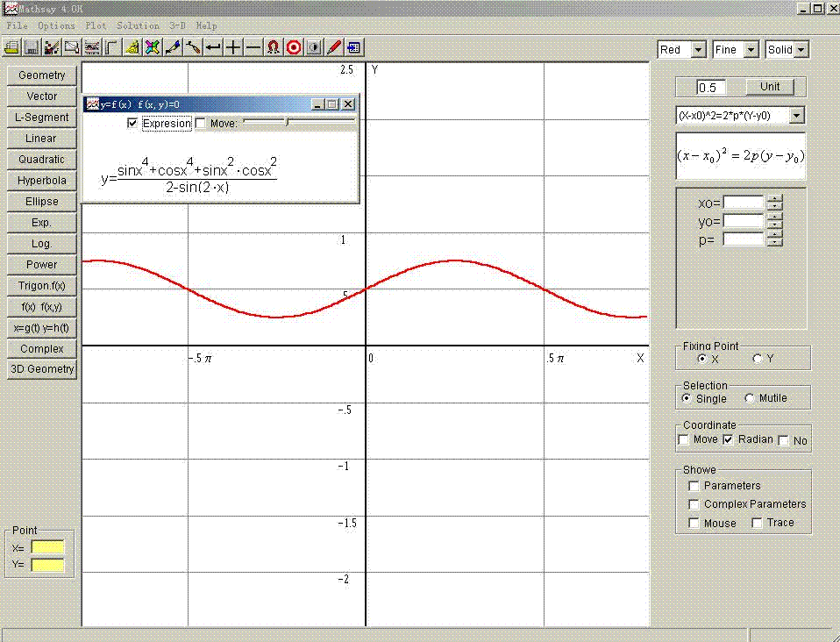Enable Complex Parameters checkbox
The width and height of the screenshot is (840, 642).
(x=694, y=505)
